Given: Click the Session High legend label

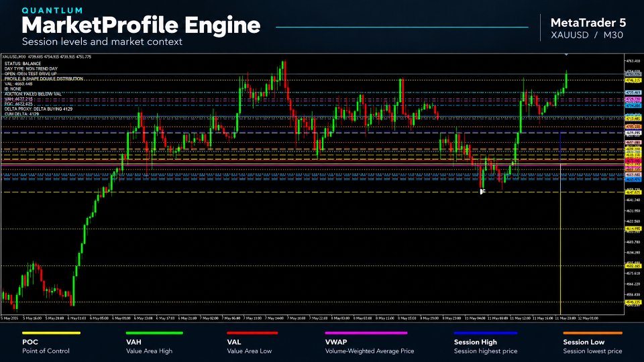Looking at the screenshot, I should pos(486,347).
